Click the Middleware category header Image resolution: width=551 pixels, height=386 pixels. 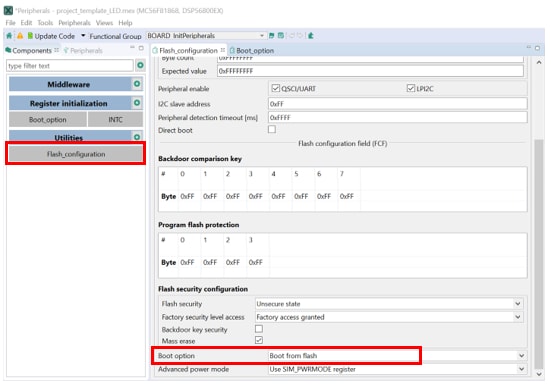[x=69, y=84]
